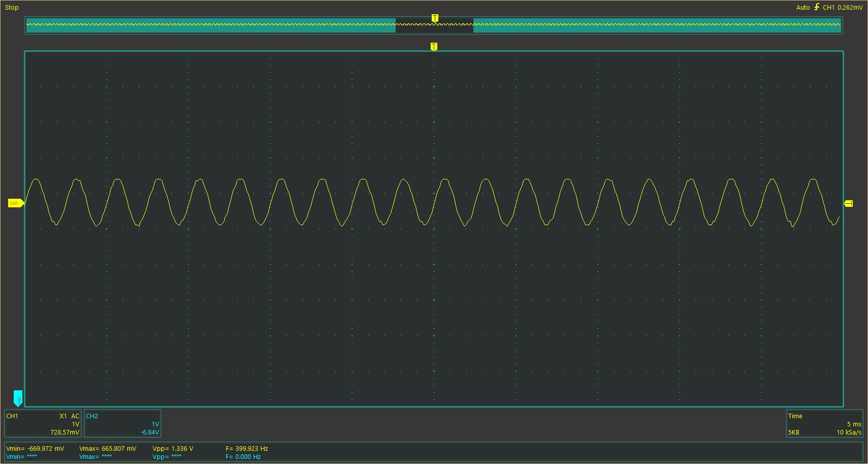The image size is (868, 464).
Task: Toggle the CH1 X1 probe attenuation
Action: 63,416
